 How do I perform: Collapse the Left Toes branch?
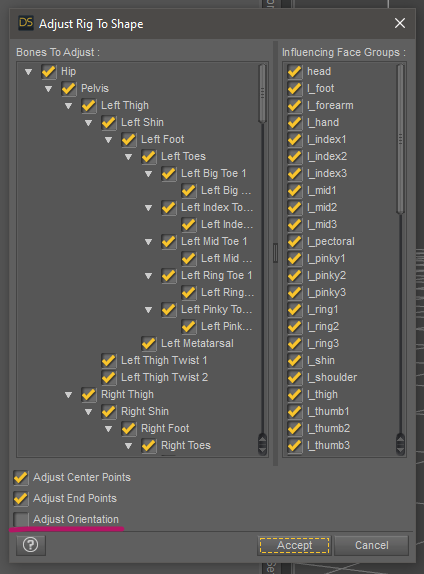coord(129,157)
